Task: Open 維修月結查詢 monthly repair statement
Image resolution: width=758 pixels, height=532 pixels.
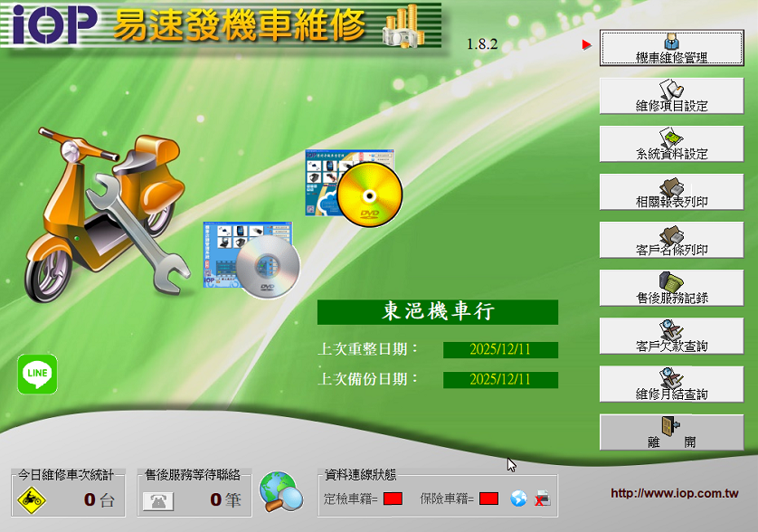Action: pos(671,384)
